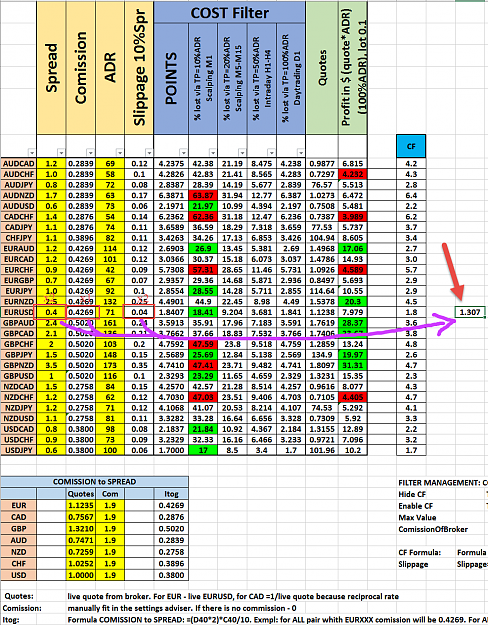The width and height of the screenshot is (488, 625).
Task: Click the Max Value label
Action: [417, 517]
